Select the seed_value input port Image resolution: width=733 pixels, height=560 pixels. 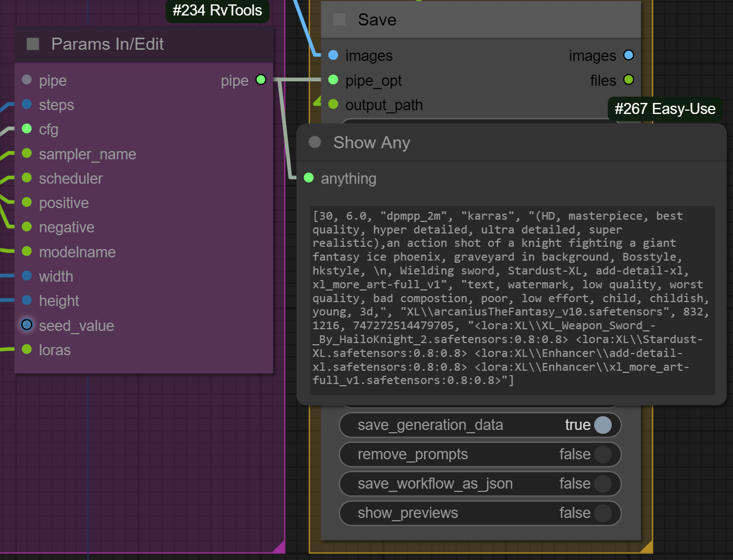(x=27, y=325)
